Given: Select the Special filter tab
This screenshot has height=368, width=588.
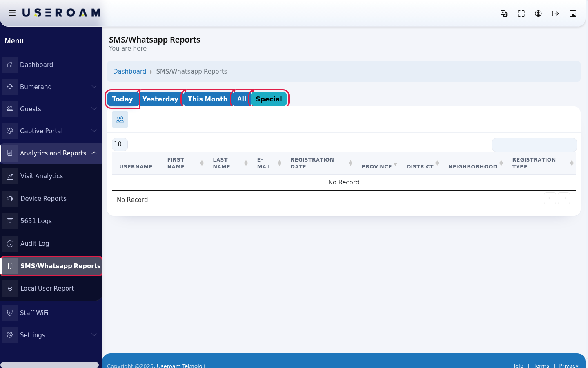Looking at the screenshot, I should point(269,99).
